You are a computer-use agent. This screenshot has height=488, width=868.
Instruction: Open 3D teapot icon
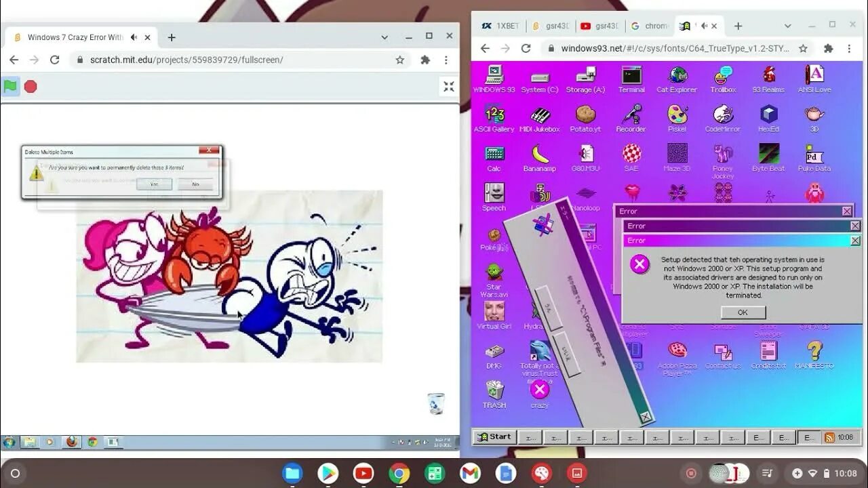click(x=814, y=119)
